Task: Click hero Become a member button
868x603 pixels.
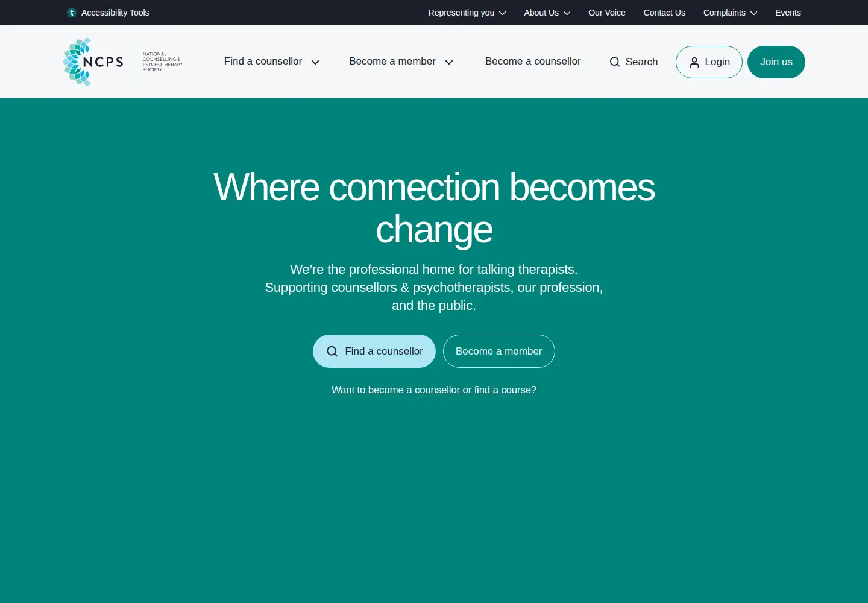Action: click(x=499, y=352)
